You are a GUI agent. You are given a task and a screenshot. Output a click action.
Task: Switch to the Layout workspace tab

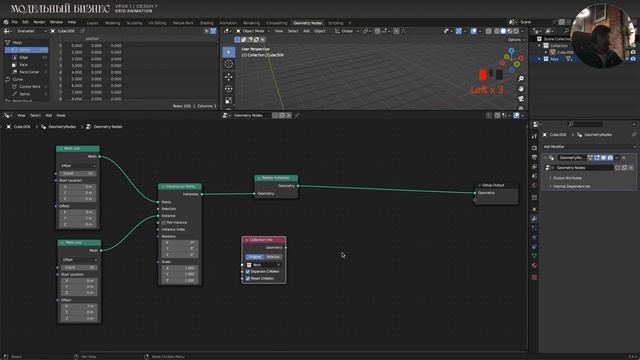[x=93, y=23]
